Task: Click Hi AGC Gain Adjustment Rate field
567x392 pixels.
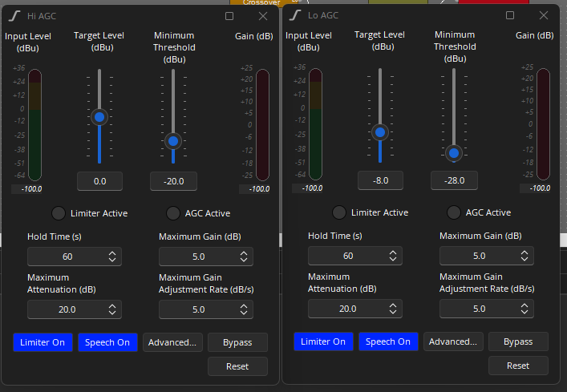Action: tap(206, 309)
